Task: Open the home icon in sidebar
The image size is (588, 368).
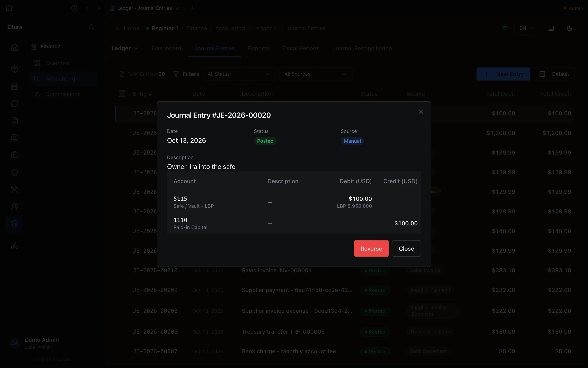Action: (x=15, y=47)
